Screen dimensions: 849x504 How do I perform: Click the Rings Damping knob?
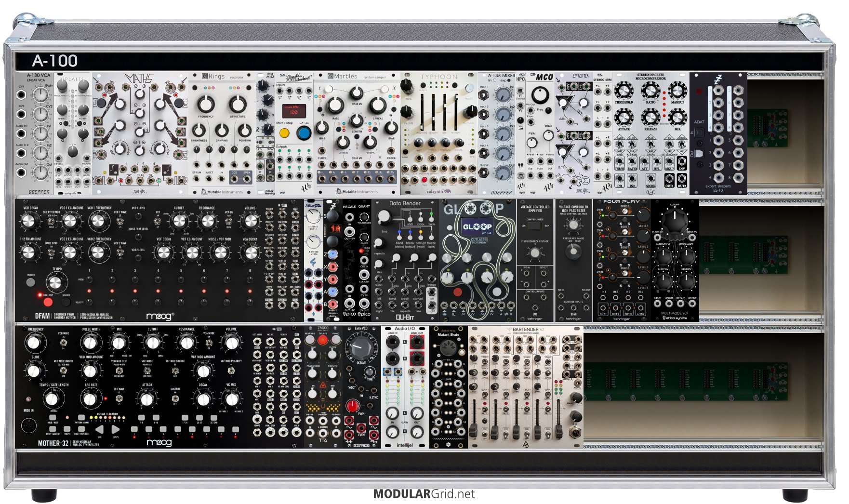tap(222, 130)
